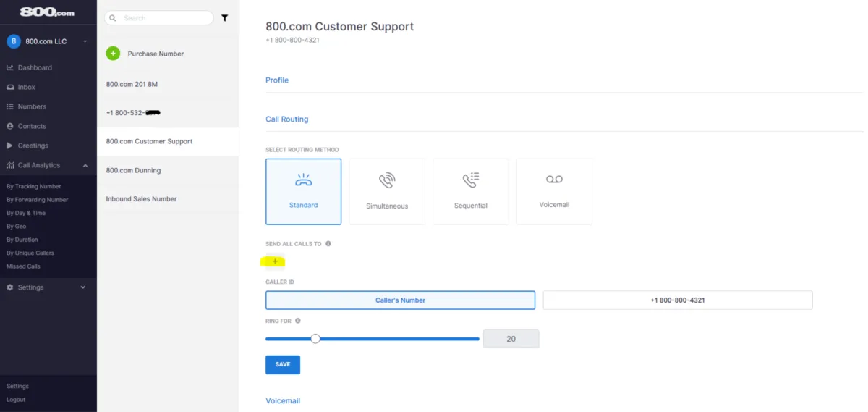
Task: Open Contacts in sidebar
Action: (32, 126)
